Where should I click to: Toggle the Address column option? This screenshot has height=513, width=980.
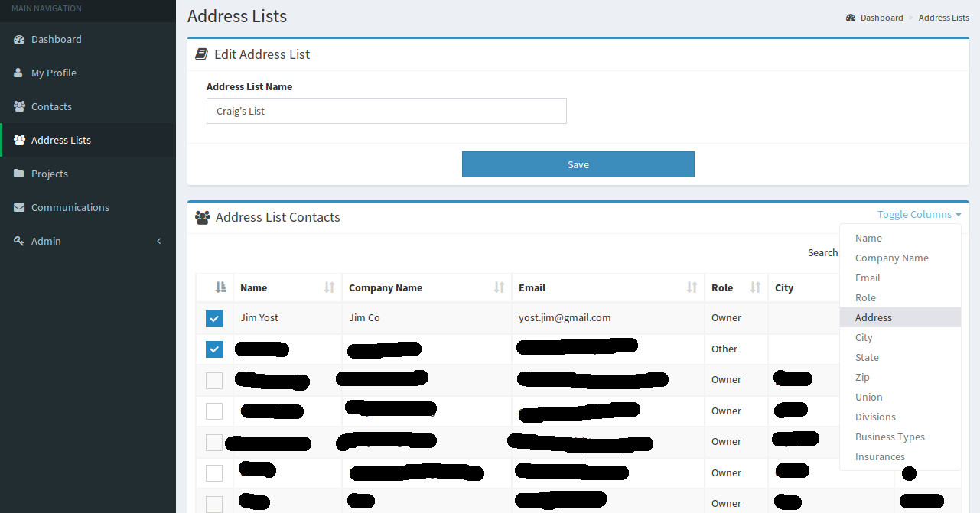pos(874,318)
